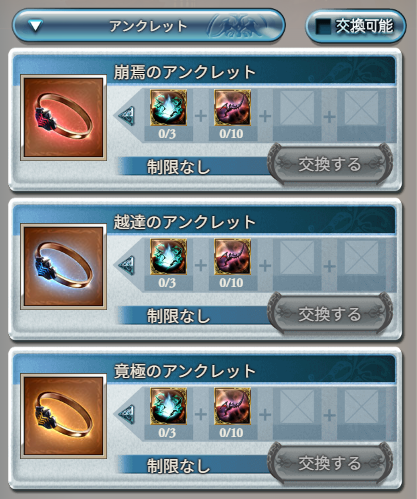The width and height of the screenshot is (417, 499).
Task: Click scorpion material icon for 竟極のアンクレット
Action: (232, 406)
